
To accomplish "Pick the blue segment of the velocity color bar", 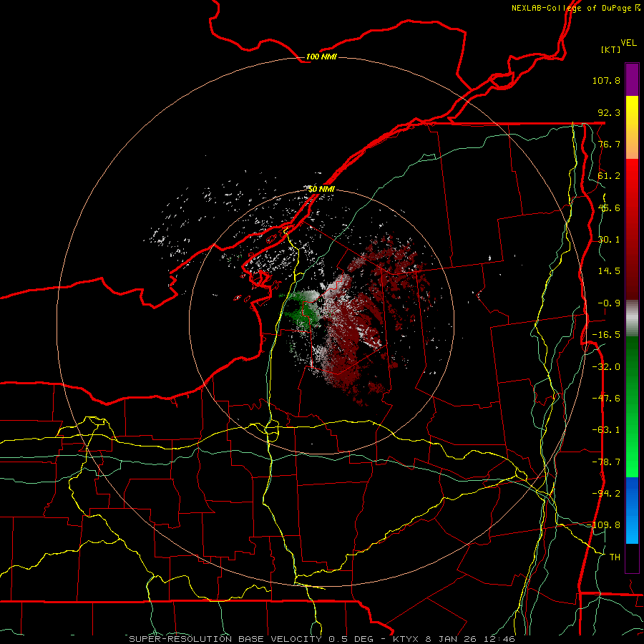I will pos(632,510).
